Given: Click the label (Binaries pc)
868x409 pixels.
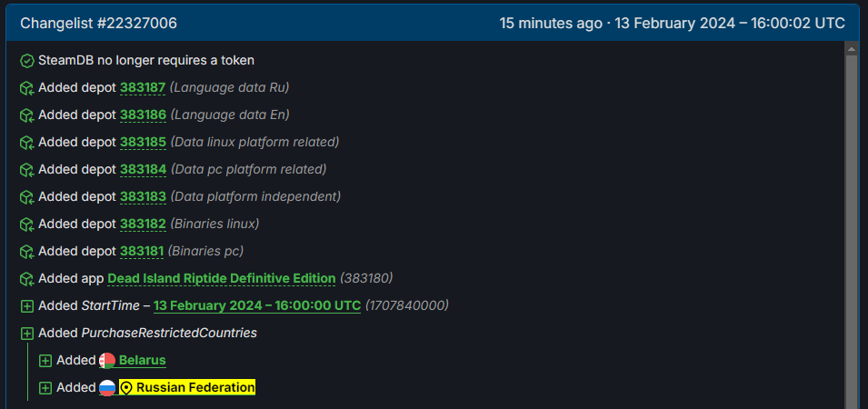Looking at the screenshot, I should pos(206,251).
